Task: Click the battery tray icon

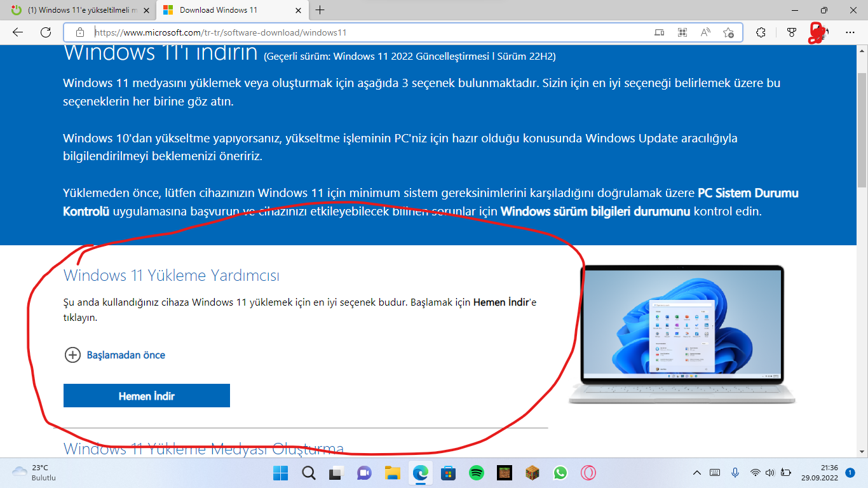Action: 785,473
